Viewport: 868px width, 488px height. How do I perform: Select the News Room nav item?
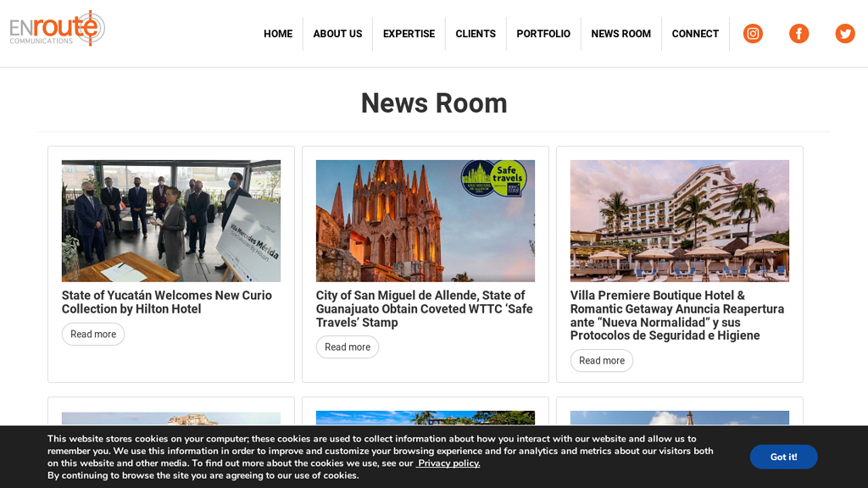[620, 34]
